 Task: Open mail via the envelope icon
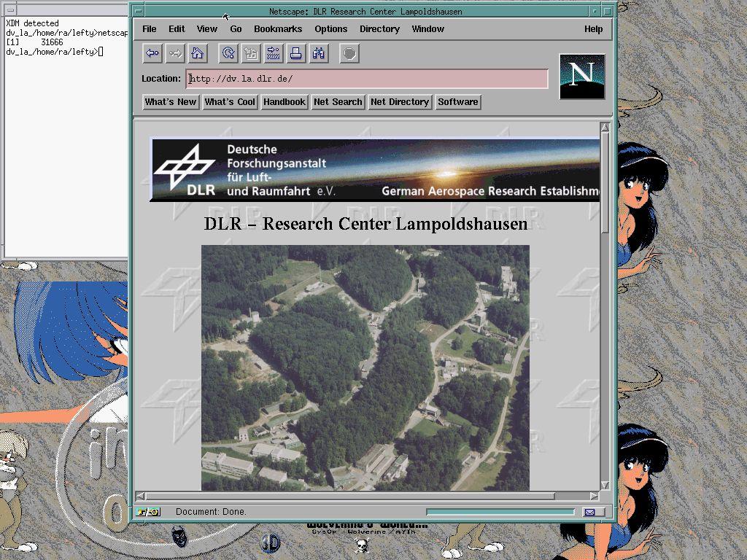pos(589,513)
